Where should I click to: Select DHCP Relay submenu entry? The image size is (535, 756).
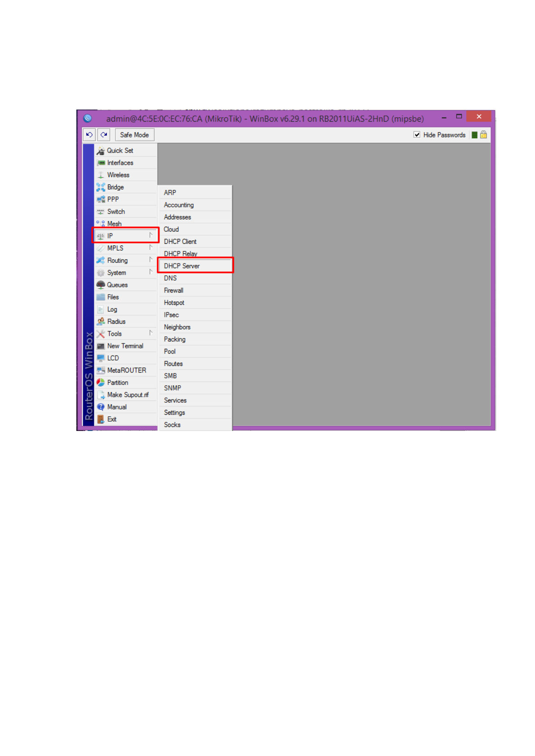click(195, 254)
